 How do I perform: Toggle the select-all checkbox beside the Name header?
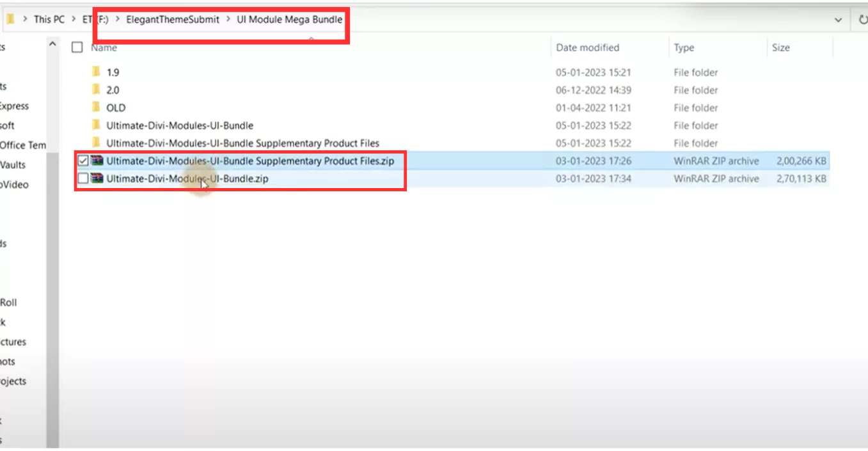click(77, 47)
